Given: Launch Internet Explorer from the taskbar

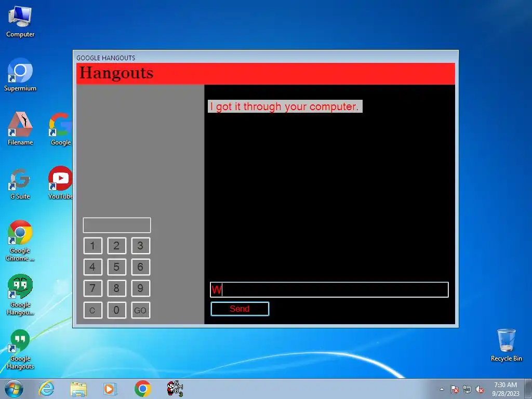Looking at the screenshot, I should 46,389.
